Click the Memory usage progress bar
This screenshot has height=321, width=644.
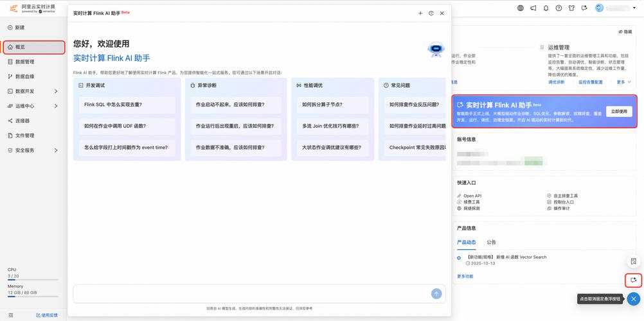[33, 297]
